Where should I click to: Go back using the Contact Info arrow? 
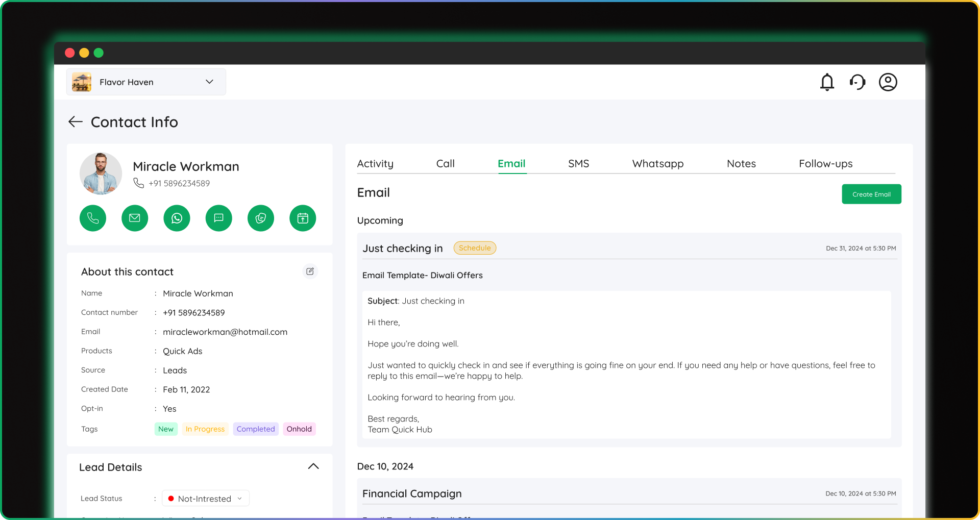tap(76, 122)
